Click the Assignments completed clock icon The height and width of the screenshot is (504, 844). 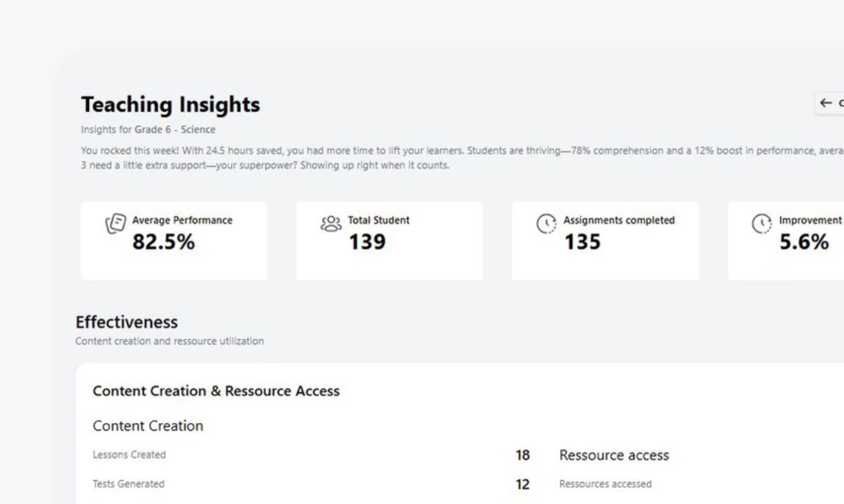[x=546, y=223]
